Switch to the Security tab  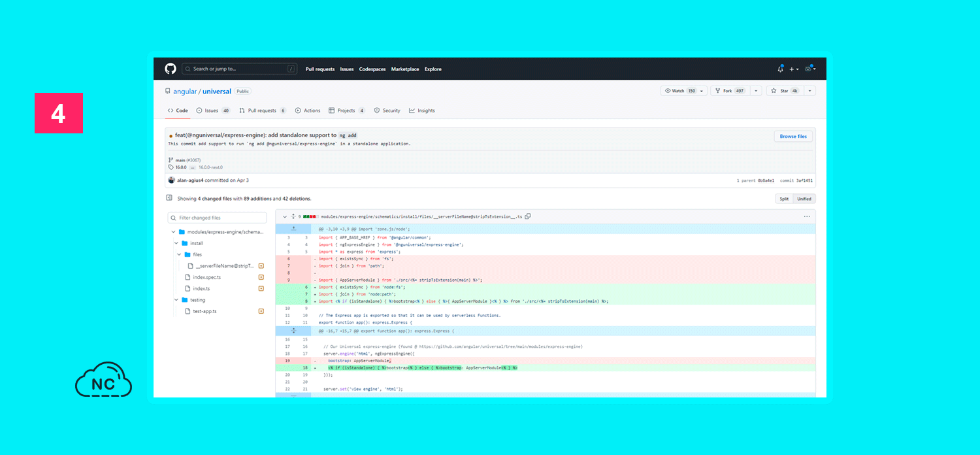pyautogui.click(x=387, y=110)
